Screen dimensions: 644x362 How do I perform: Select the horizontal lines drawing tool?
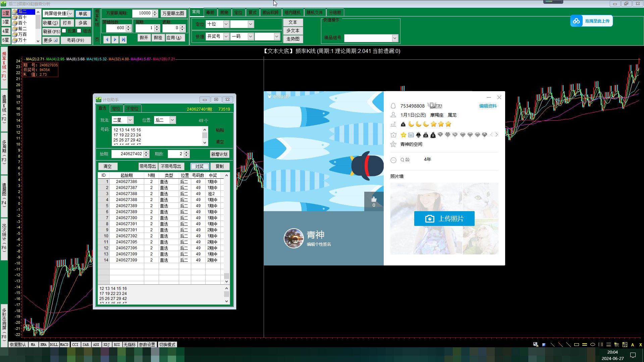pyautogui.click(x=608, y=345)
